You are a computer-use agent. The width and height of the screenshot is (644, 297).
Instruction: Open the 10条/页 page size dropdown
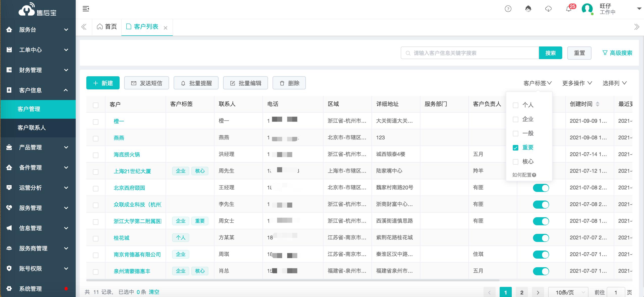click(x=568, y=292)
